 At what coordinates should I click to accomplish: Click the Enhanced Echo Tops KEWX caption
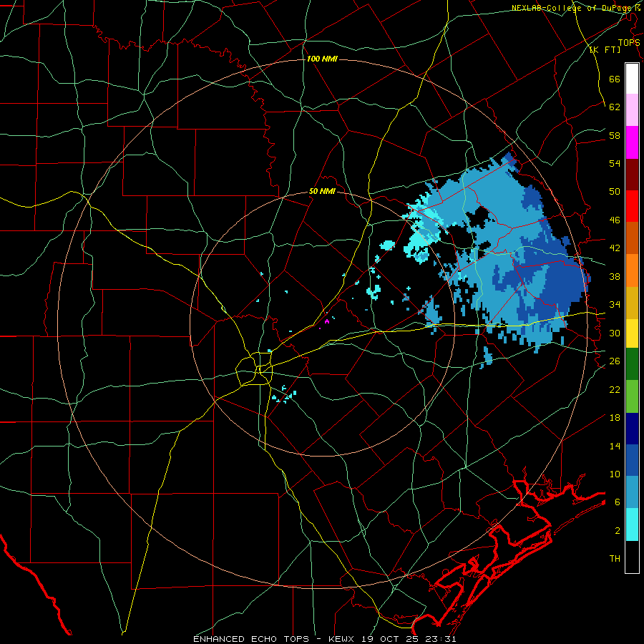pyautogui.click(x=325, y=639)
